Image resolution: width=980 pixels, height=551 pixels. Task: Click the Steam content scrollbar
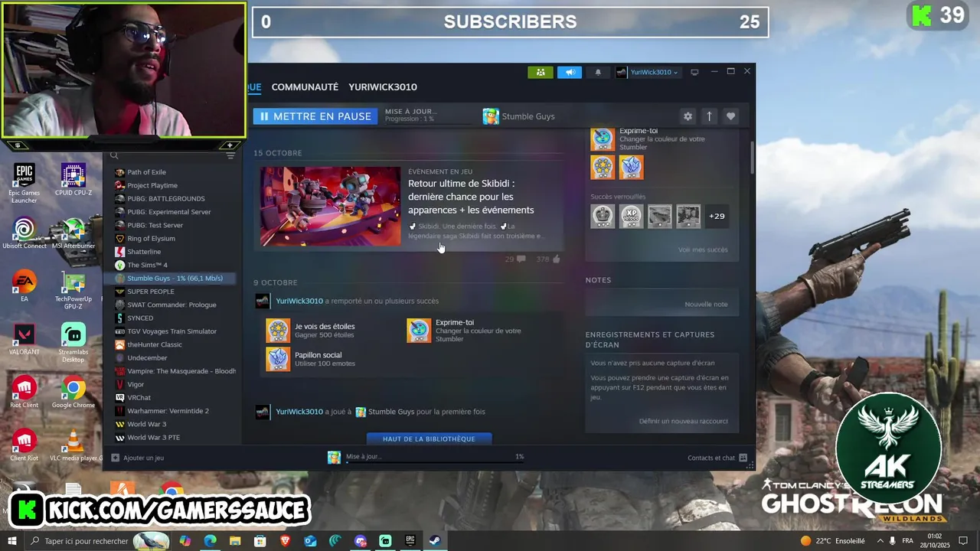coord(753,157)
